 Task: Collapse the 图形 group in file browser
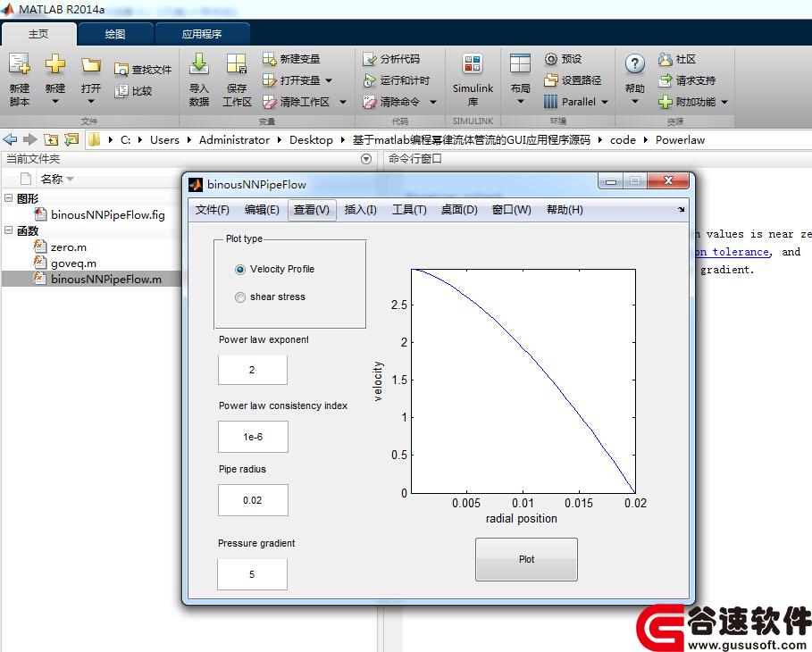[x=8, y=198]
